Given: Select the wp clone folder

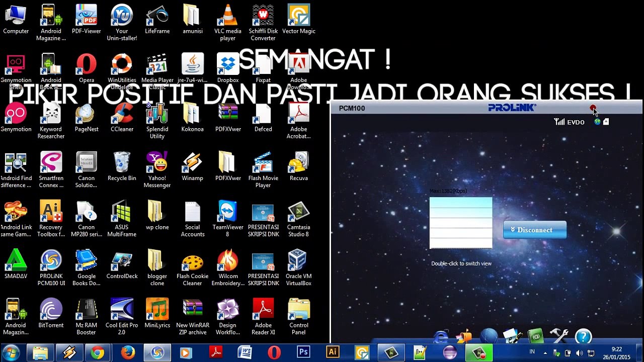Looking at the screenshot, I should [157, 216].
